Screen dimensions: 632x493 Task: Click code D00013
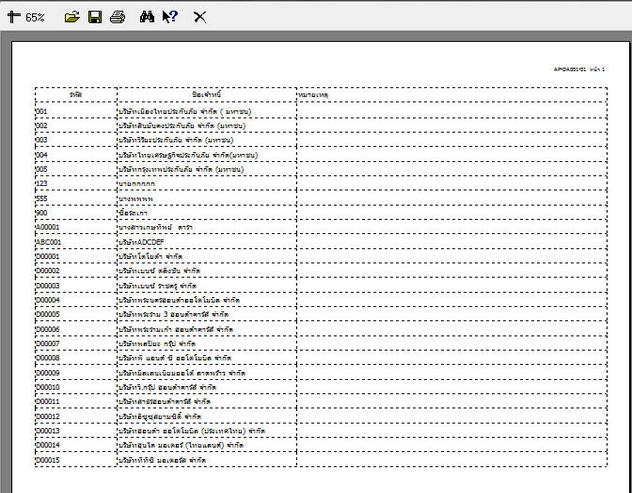pos(48,431)
